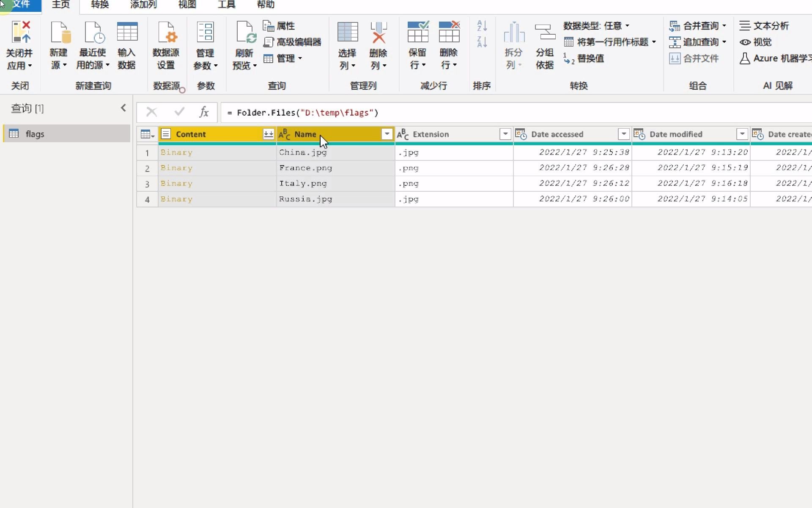Click the Keep Rows icon
Screen dimensions: 812x508
pyautogui.click(x=418, y=32)
